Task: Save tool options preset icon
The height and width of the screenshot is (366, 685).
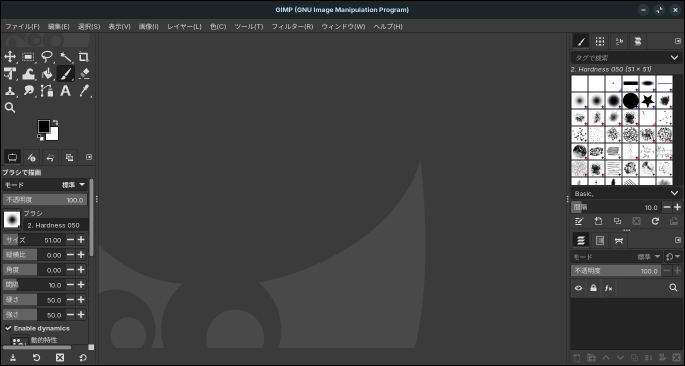Action: [13, 358]
